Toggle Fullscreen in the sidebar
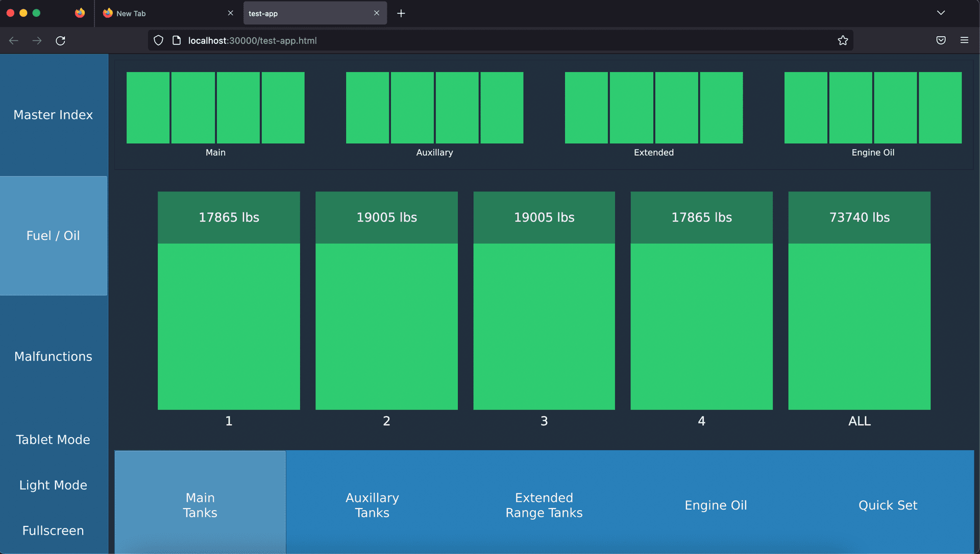This screenshot has height=554, width=980. 53,531
